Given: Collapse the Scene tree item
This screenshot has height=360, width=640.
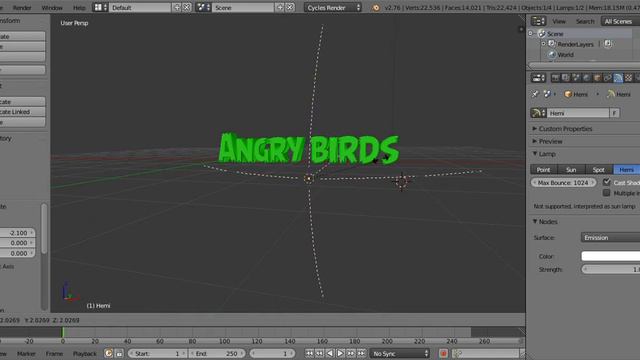Looking at the screenshot, I should click(531, 33).
